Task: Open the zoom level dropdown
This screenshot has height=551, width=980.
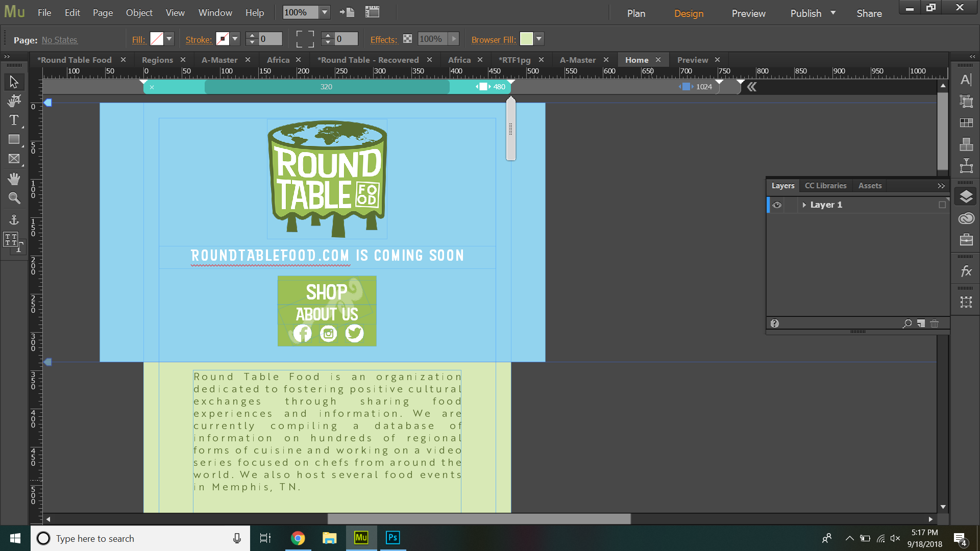Action: tap(325, 12)
